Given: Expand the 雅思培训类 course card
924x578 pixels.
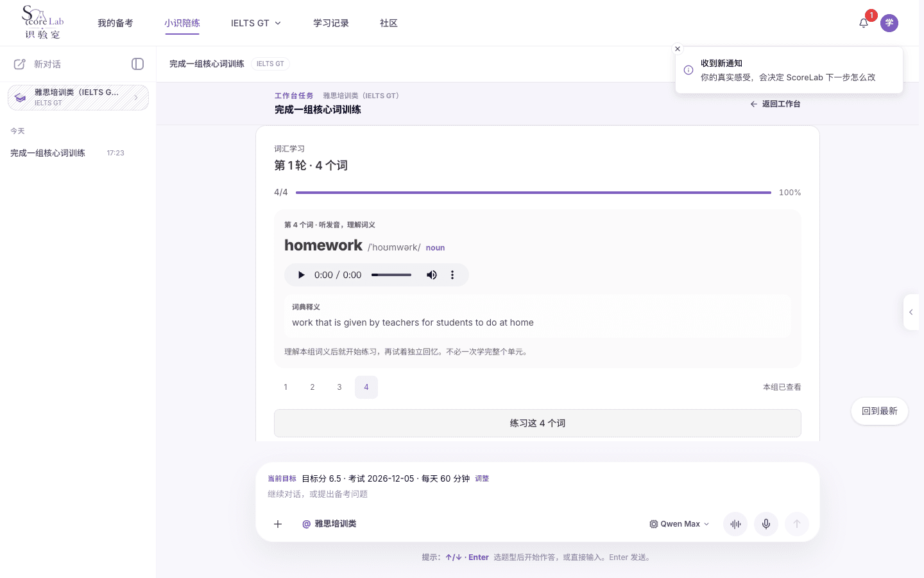Looking at the screenshot, I should pos(78,98).
